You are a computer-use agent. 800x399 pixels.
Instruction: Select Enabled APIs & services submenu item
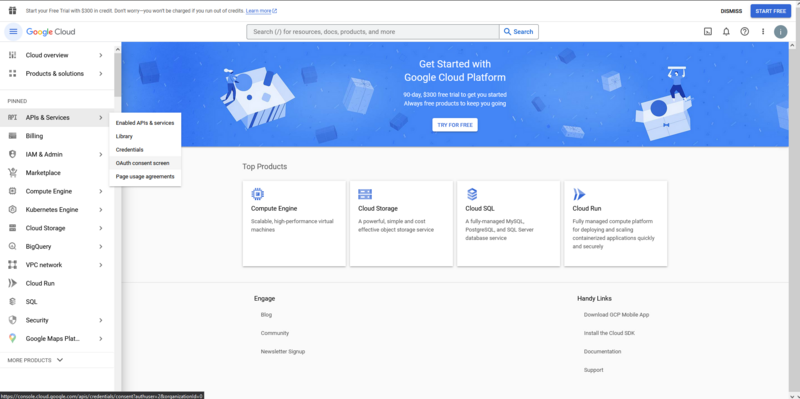click(x=145, y=123)
